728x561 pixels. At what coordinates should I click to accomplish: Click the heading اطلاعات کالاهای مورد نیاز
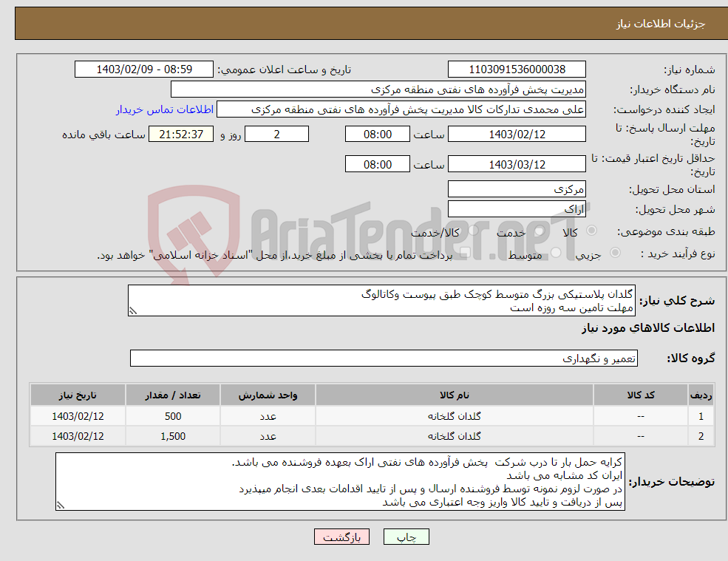(648, 328)
